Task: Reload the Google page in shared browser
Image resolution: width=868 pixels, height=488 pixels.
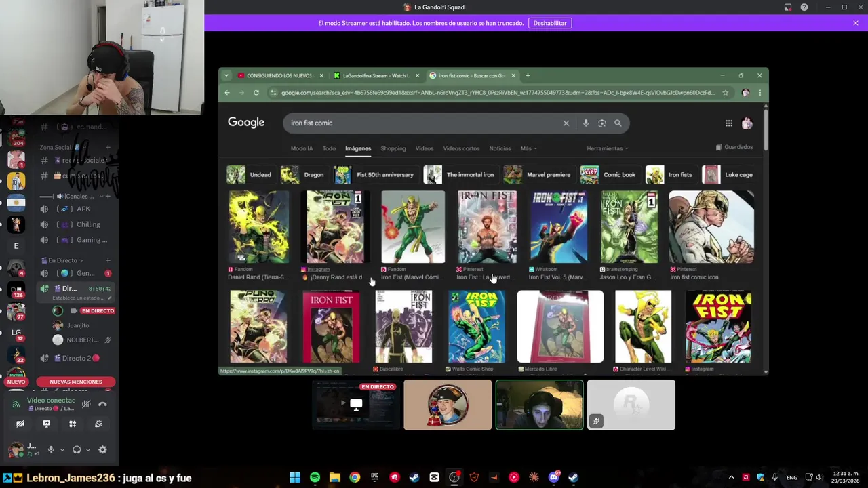Action: pos(256,92)
